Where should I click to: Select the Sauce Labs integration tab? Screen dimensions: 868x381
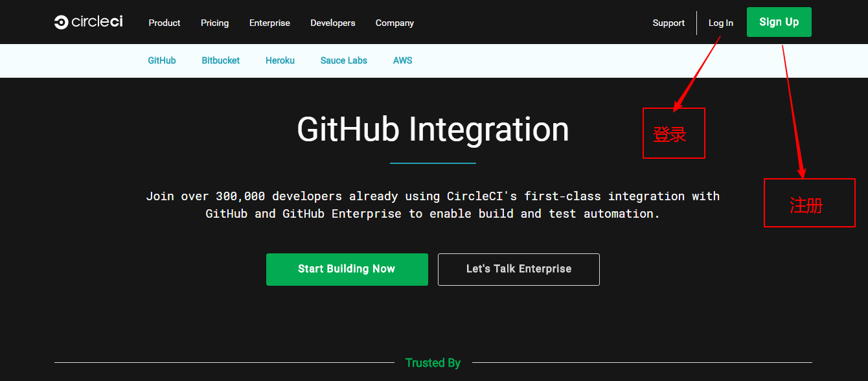click(344, 60)
